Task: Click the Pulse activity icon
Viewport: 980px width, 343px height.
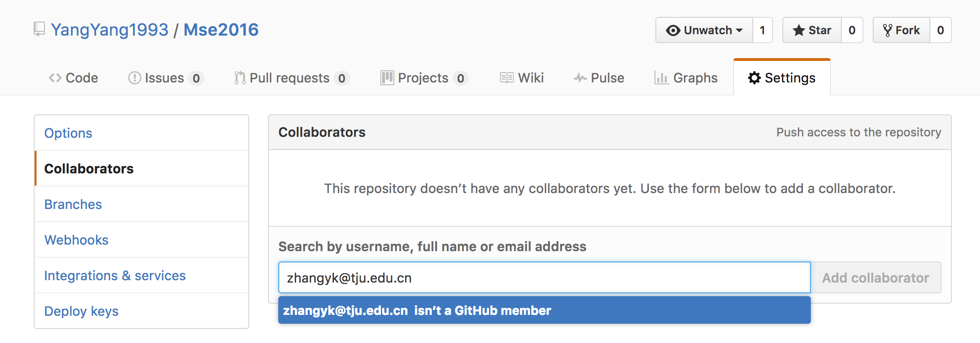Action: (x=580, y=78)
